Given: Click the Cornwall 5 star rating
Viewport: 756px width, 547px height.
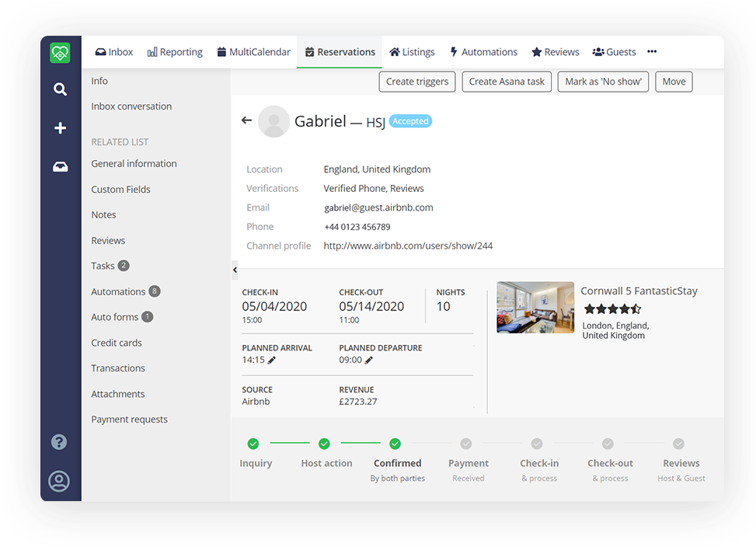Looking at the screenshot, I should point(612,309).
